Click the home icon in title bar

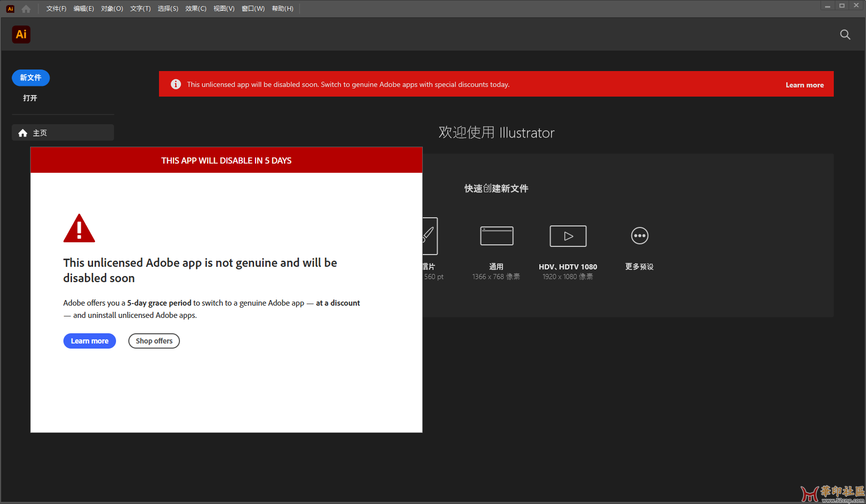click(x=26, y=9)
